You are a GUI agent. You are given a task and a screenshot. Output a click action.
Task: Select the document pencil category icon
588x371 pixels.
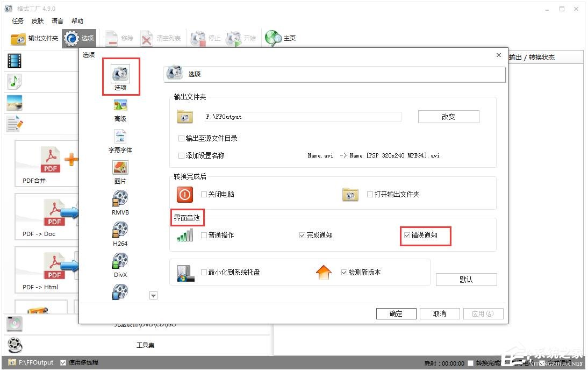[15, 124]
